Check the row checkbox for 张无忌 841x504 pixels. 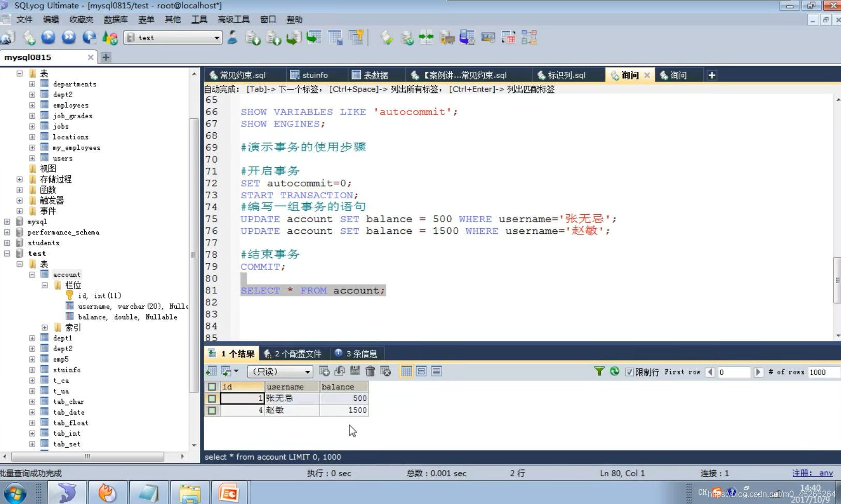212,399
